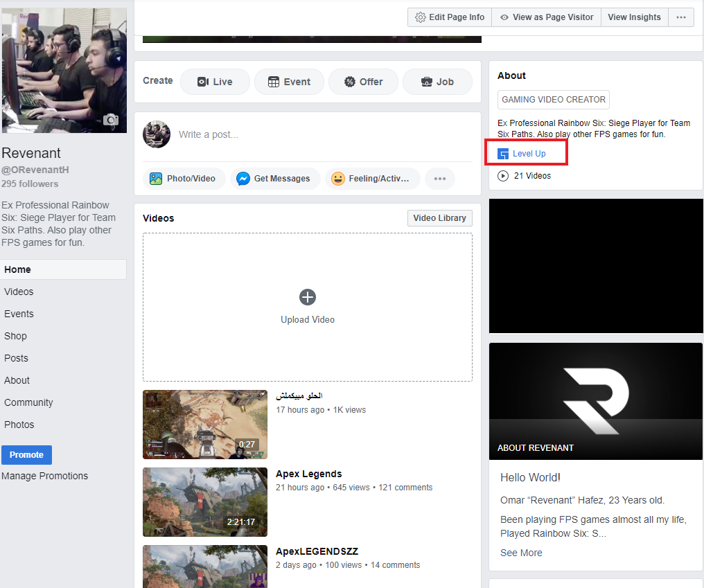704x588 pixels.
Task: Click the Revenant profile picture
Action: click(x=64, y=71)
